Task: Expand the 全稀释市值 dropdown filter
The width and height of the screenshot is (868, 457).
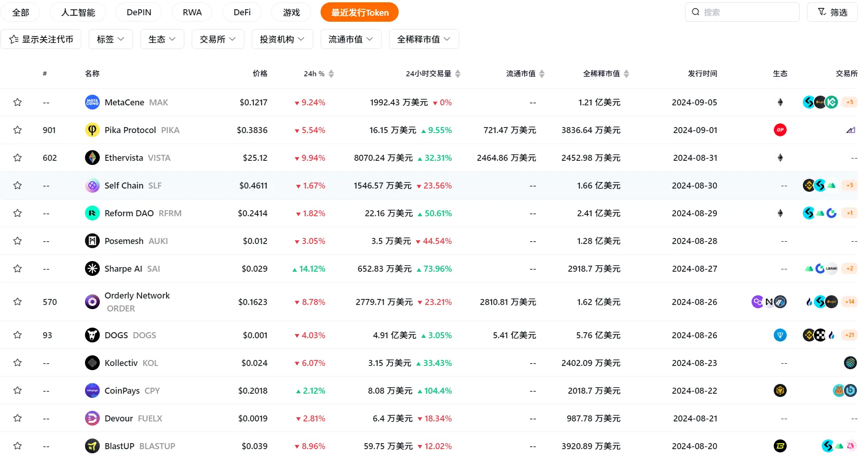Action: (423, 39)
